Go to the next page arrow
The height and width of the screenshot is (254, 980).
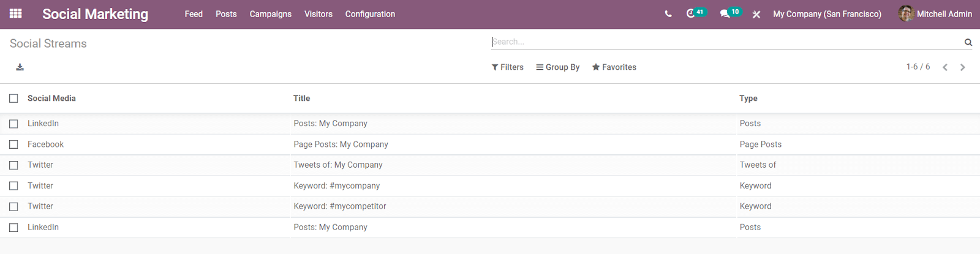[963, 67]
